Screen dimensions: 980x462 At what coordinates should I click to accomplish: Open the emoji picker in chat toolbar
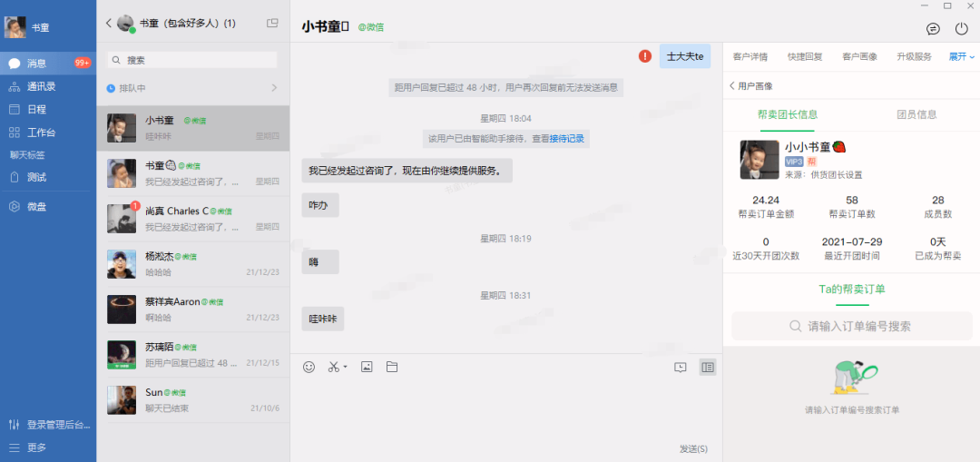[x=309, y=367]
